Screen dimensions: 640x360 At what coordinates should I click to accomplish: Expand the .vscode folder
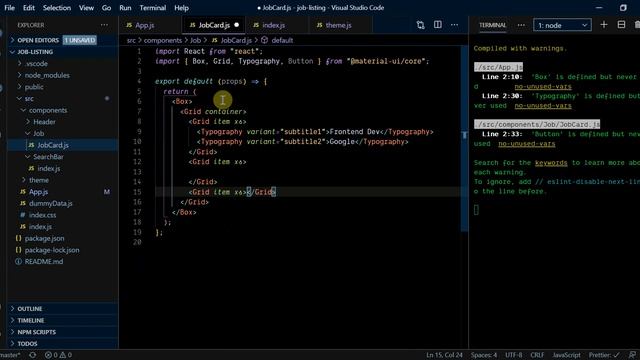tap(36, 64)
